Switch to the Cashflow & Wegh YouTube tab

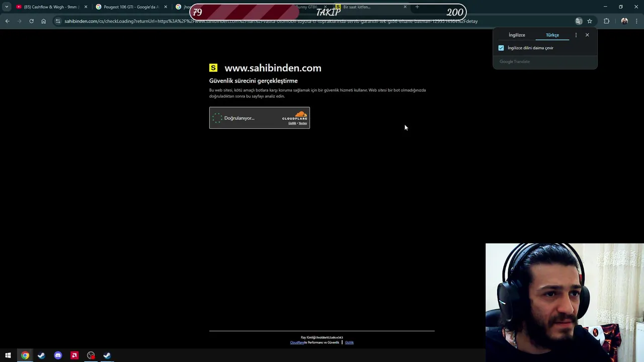point(52,7)
